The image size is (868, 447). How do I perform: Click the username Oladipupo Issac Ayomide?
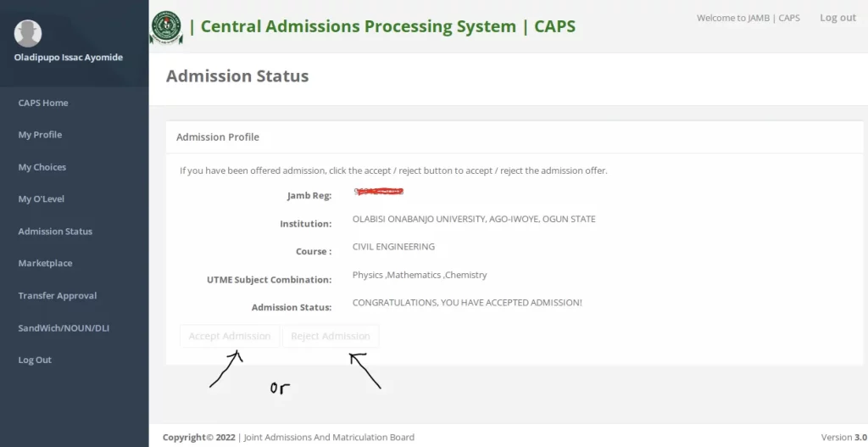tap(69, 58)
